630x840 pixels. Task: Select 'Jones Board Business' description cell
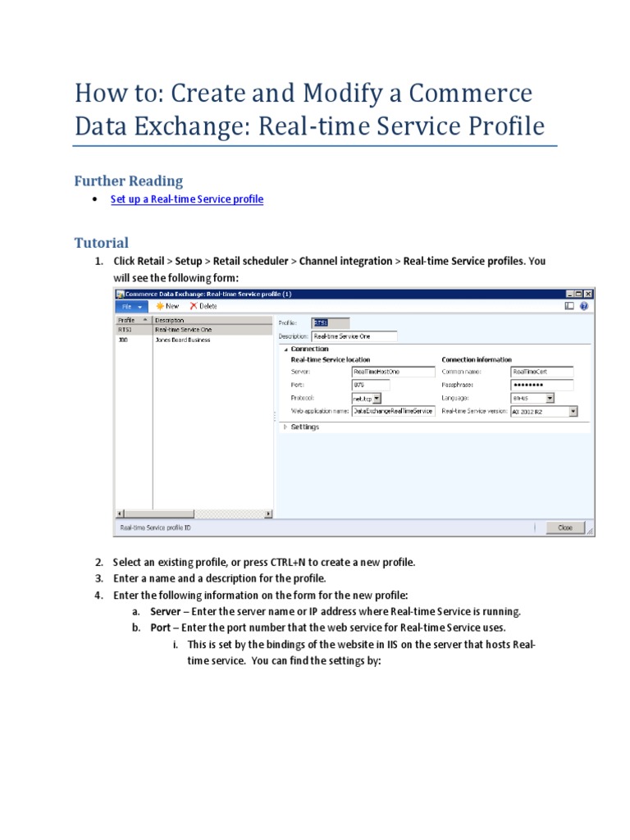pyautogui.click(x=182, y=340)
